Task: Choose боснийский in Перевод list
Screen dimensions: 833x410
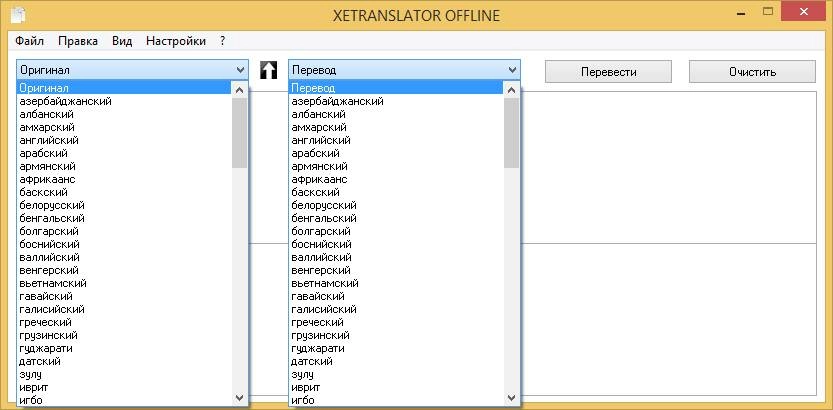Action: (396, 244)
